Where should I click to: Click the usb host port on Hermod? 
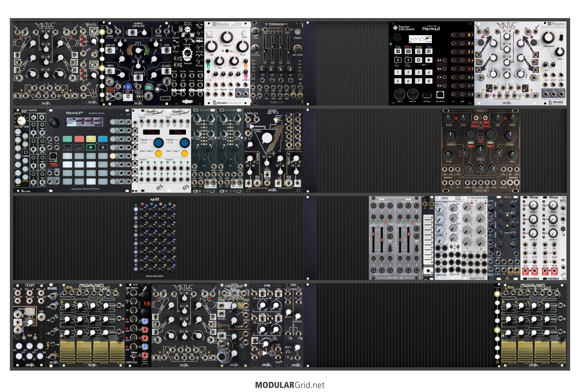(427, 96)
